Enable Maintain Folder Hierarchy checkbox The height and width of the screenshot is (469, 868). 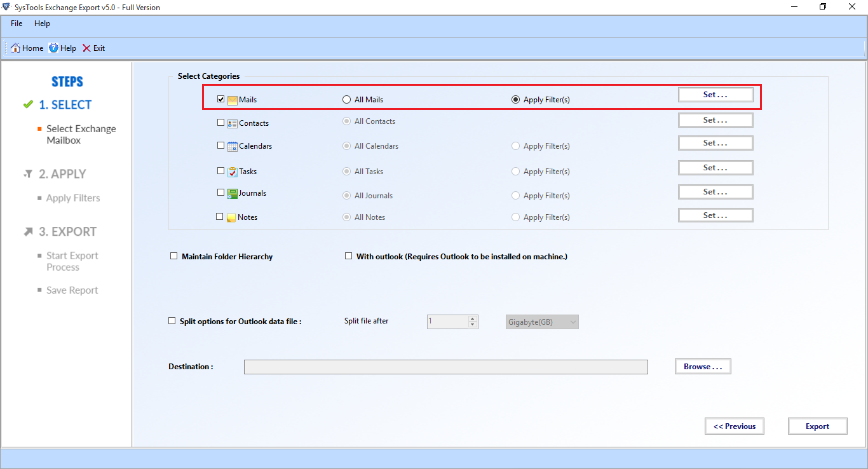tap(173, 256)
